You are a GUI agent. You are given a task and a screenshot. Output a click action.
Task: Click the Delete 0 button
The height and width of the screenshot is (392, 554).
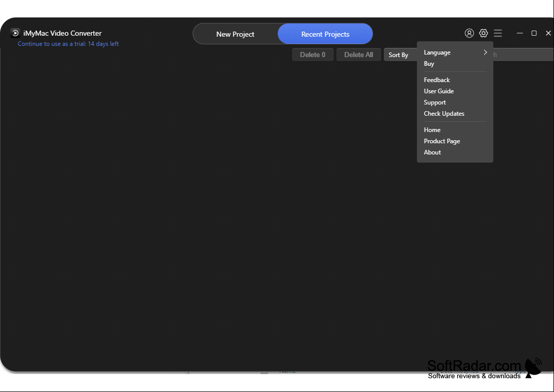(x=313, y=55)
